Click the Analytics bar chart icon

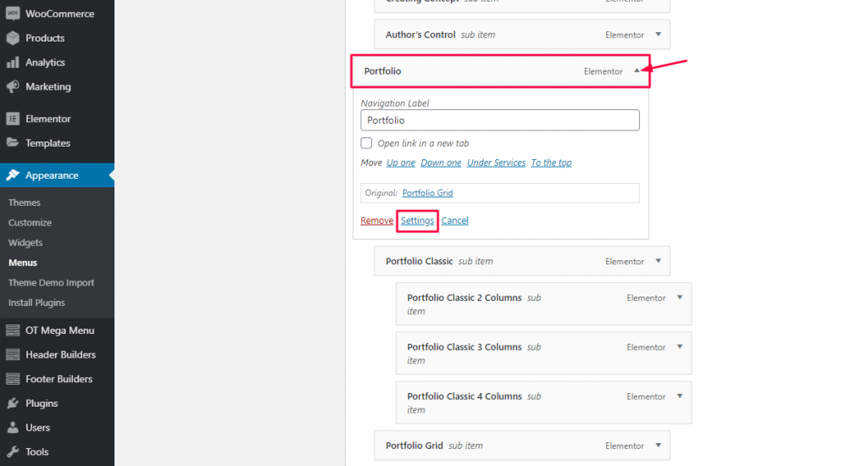pos(13,62)
